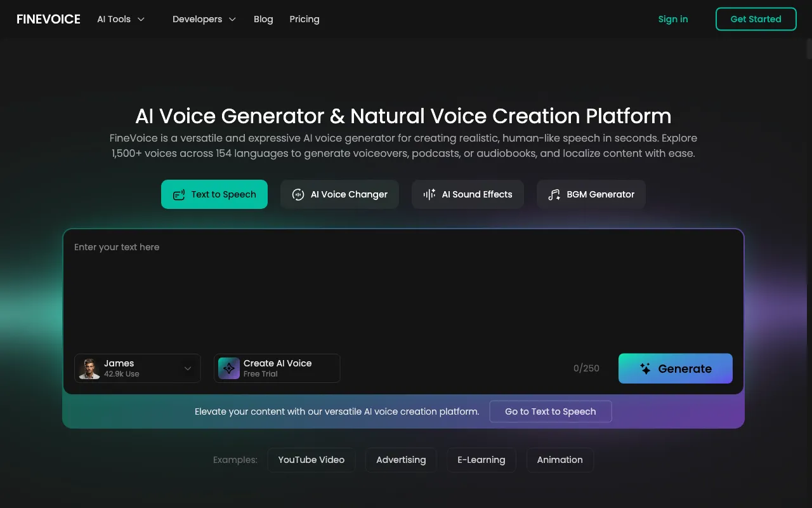Viewport: 812px width, 508px height.
Task: Click the Generate button
Action: click(676, 368)
